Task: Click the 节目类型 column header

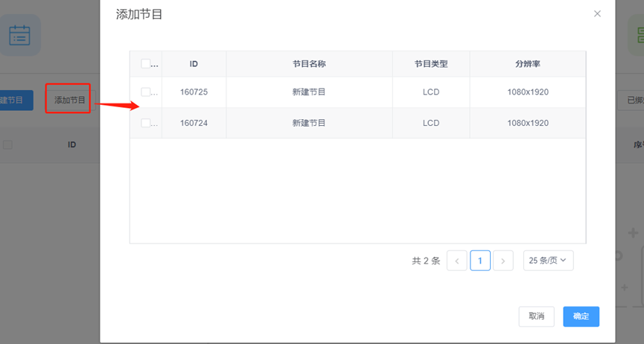Action: pos(431,64)
